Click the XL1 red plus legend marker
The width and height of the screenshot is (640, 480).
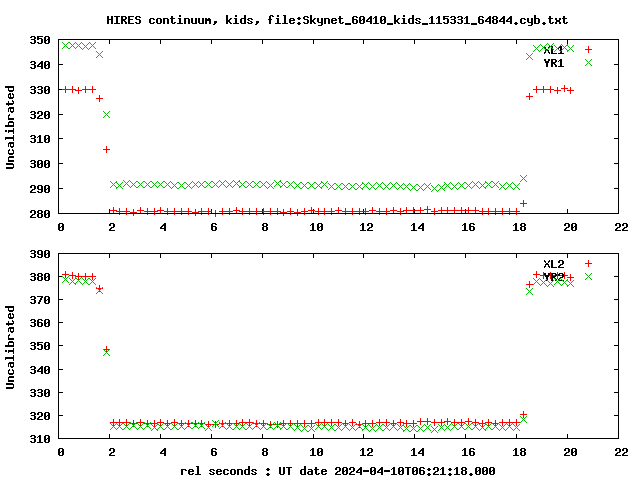click(x=588, y=49)
